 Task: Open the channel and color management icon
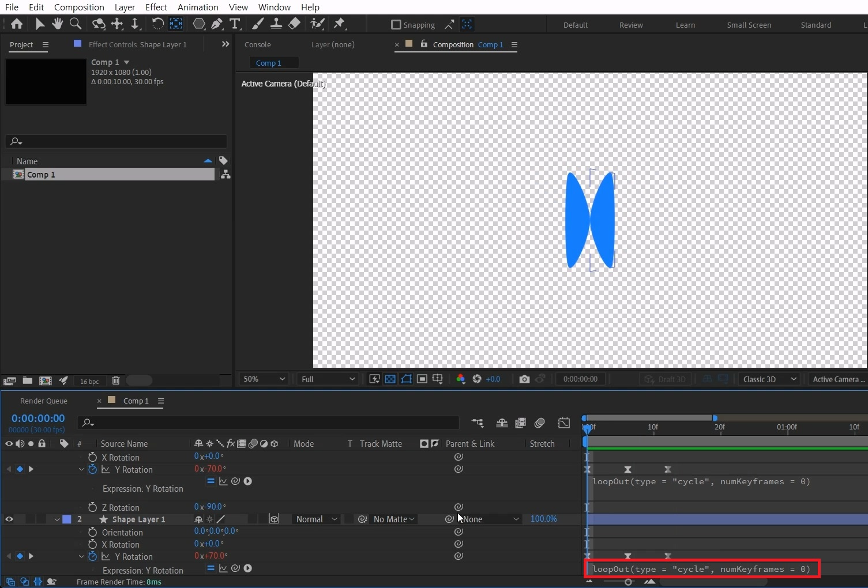point(460,379)
